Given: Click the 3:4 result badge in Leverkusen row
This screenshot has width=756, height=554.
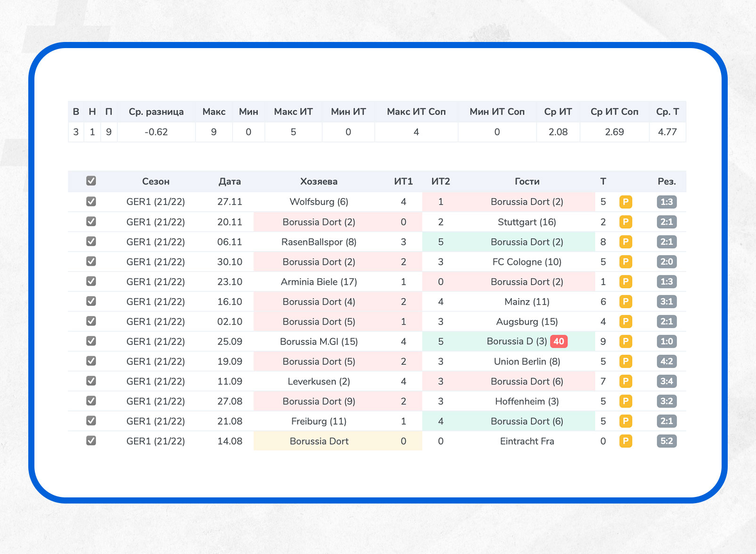Looking at the screenshot, I should (666, 381).
